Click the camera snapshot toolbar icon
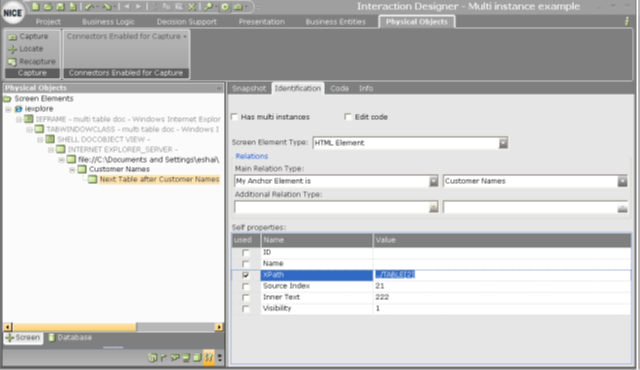This screenshot has height=370, width=640. [238, 7]
